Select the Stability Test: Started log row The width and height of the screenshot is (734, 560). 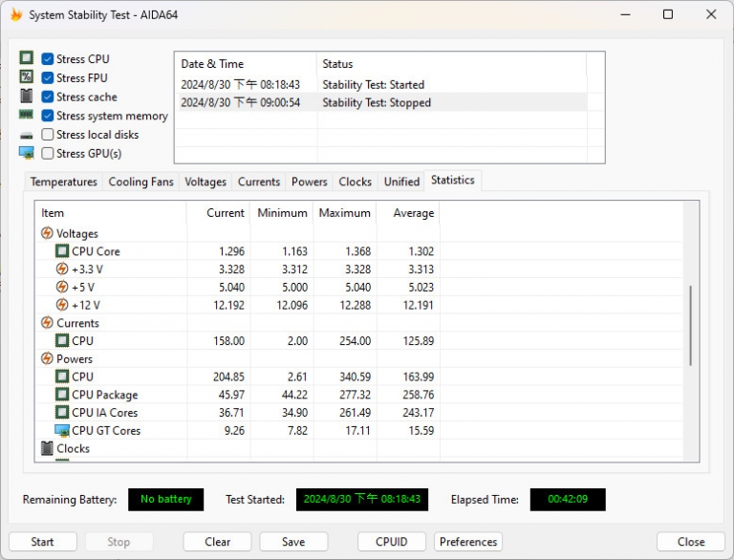381,85
